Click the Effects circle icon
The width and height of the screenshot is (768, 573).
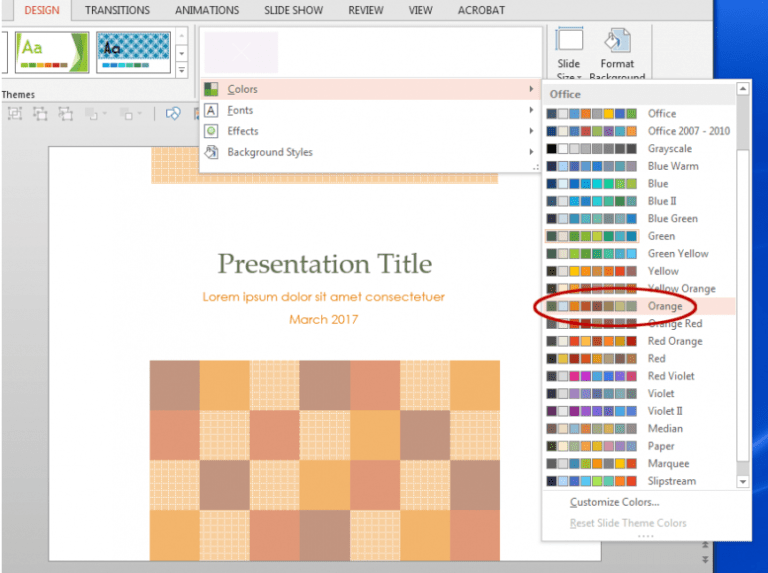[x=211, y=131]
